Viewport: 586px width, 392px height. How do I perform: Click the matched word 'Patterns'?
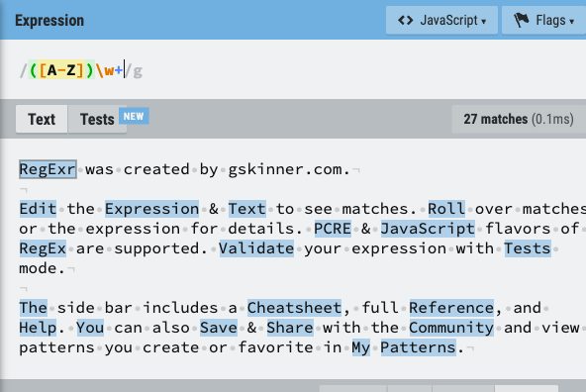(418, 347)
